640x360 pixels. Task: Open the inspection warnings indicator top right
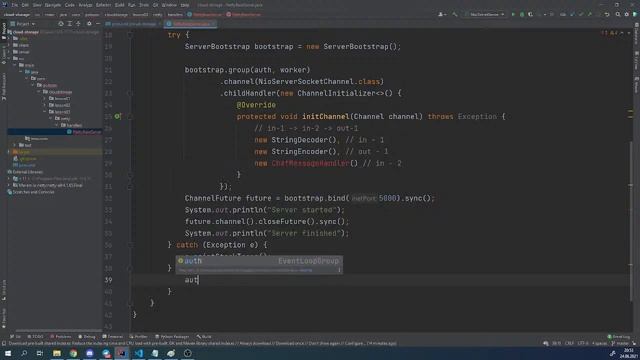(609, 33)
